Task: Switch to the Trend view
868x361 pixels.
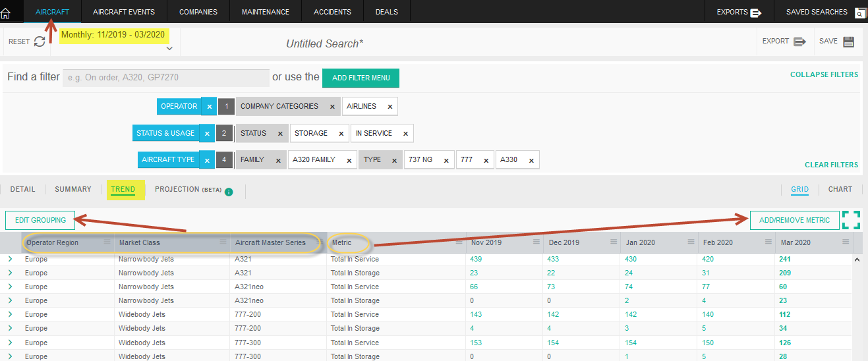Action: click(x=123, y=190)
